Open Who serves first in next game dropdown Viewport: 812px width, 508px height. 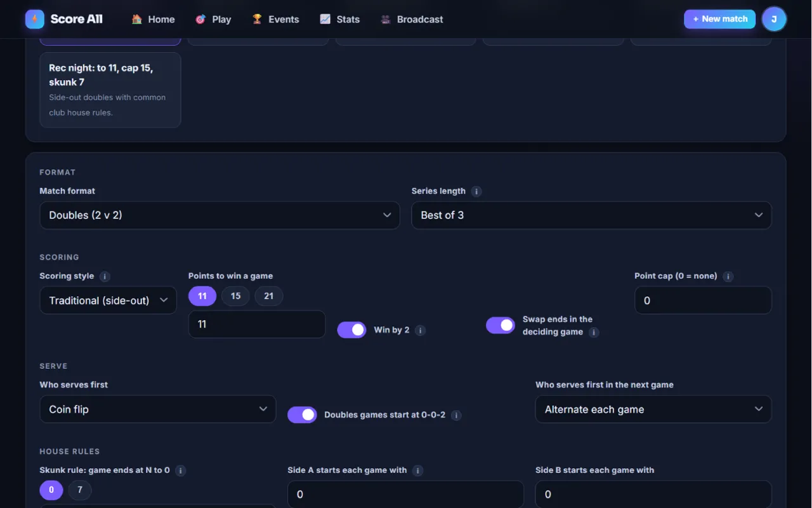[x=653, y=410]
